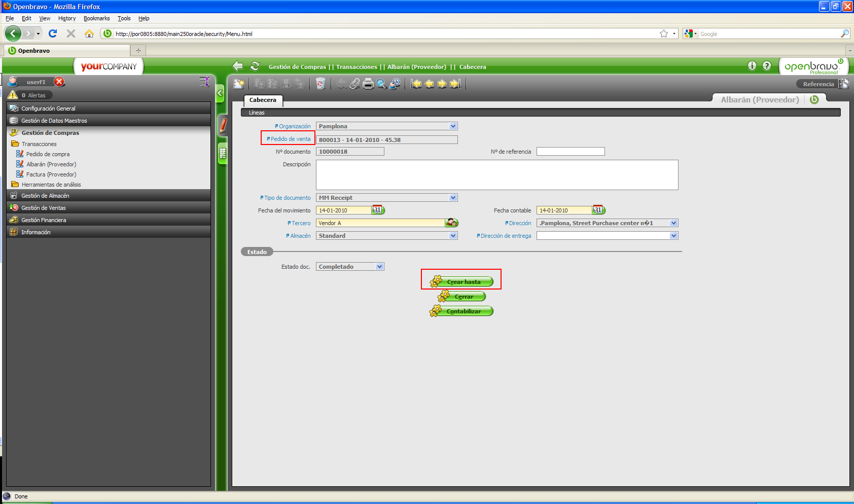The image size is (854, 504).
Task: Open the Estado doc. dropdown
Action: [x=380, y=267]
